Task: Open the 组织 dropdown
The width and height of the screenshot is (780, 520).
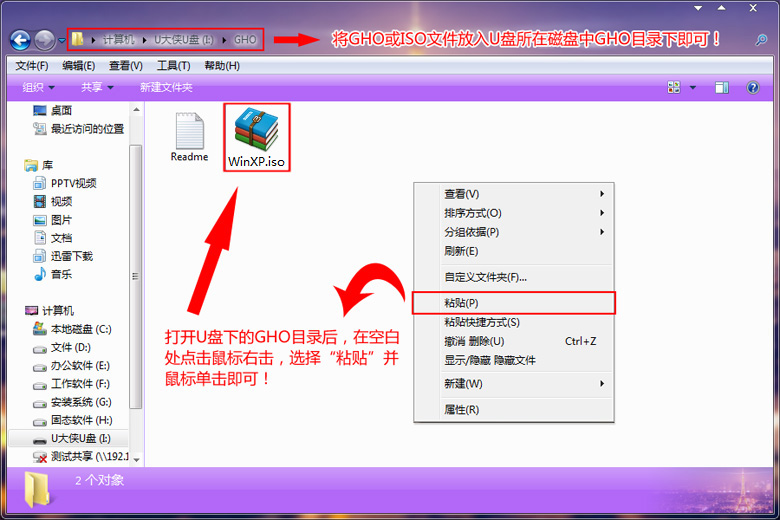Action: point(38,88)
